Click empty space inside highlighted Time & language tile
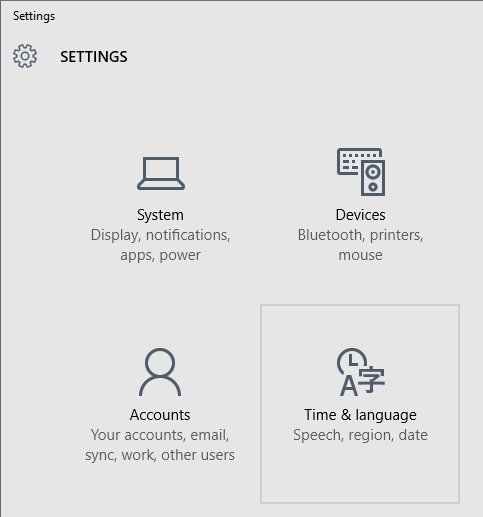Screen dimensions: 483x517 pos(360,477)
